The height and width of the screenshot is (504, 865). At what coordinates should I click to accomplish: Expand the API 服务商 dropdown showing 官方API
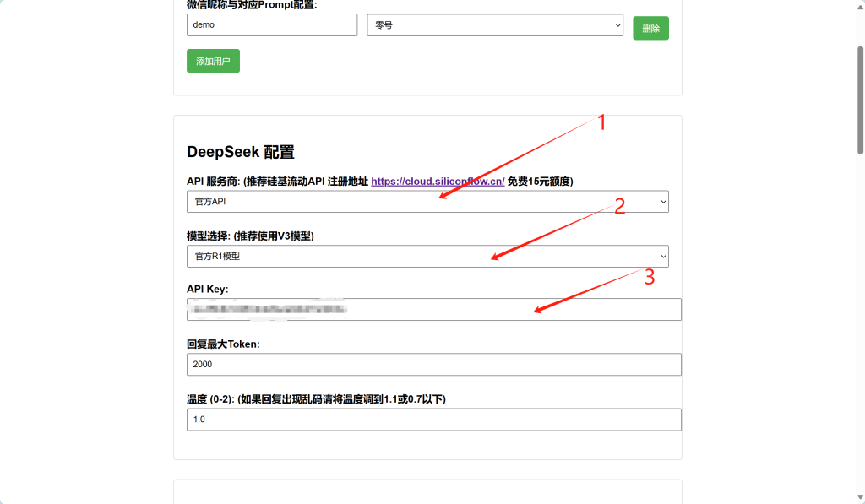click(x=427, y=202)
